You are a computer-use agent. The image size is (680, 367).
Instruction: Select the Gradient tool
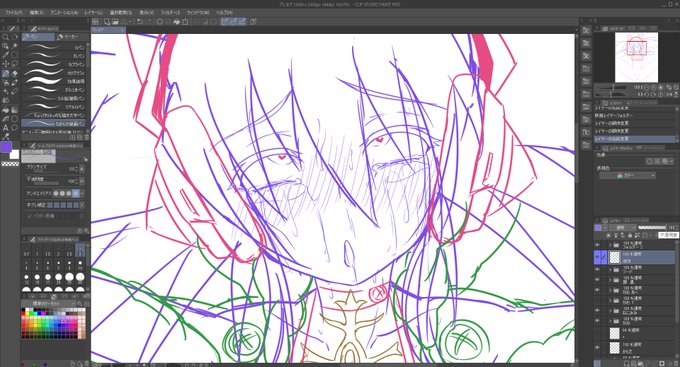coord(15,110)
